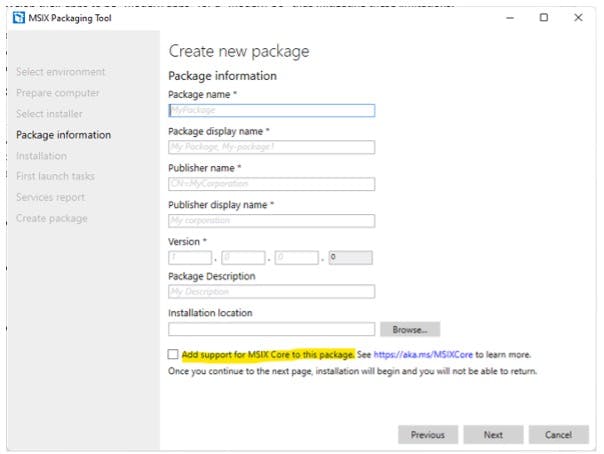Focus the Package display name field

tap(272, 147)
